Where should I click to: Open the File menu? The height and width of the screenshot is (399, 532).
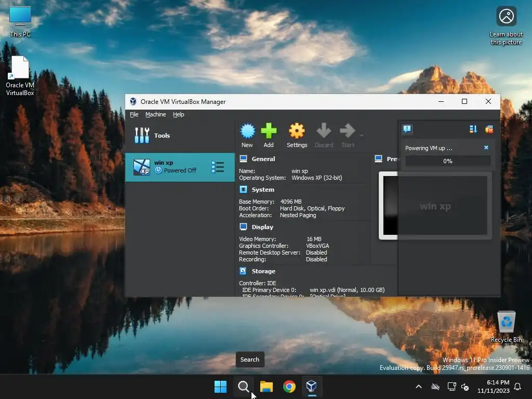pos(134,114)
